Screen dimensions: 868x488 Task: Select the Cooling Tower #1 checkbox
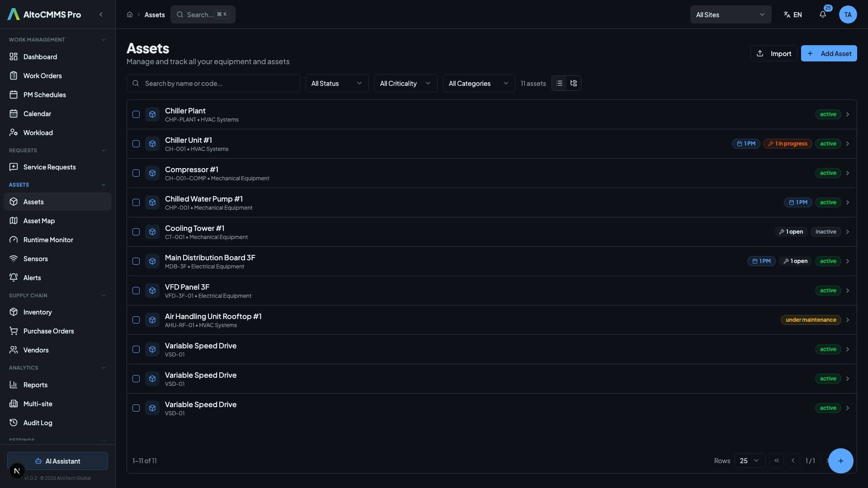136,232
